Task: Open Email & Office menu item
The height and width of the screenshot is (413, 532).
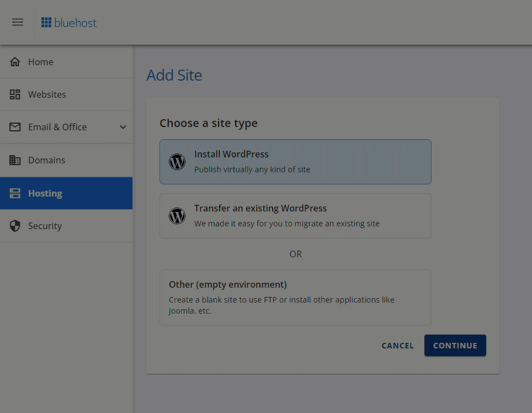Action: (x=66, y=127)
